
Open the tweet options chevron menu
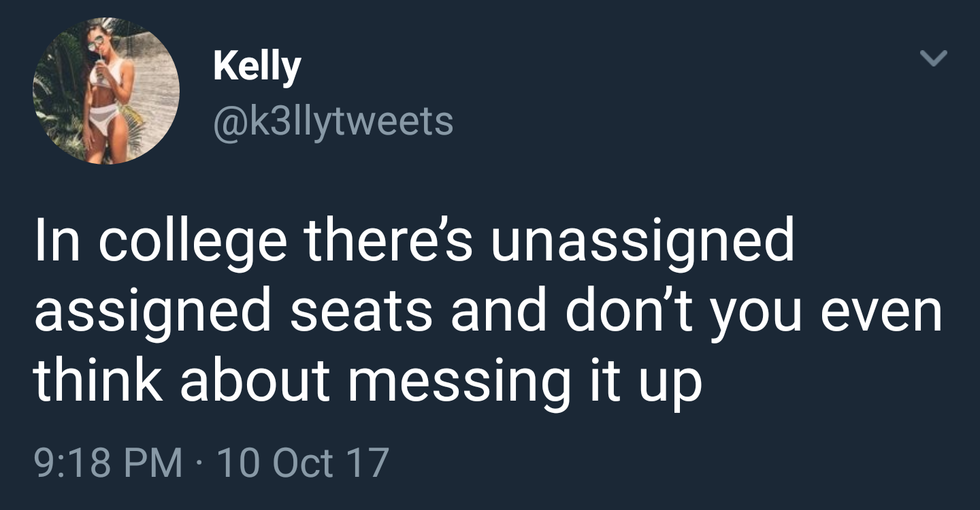pyautogui.click(x=932, y=62)
